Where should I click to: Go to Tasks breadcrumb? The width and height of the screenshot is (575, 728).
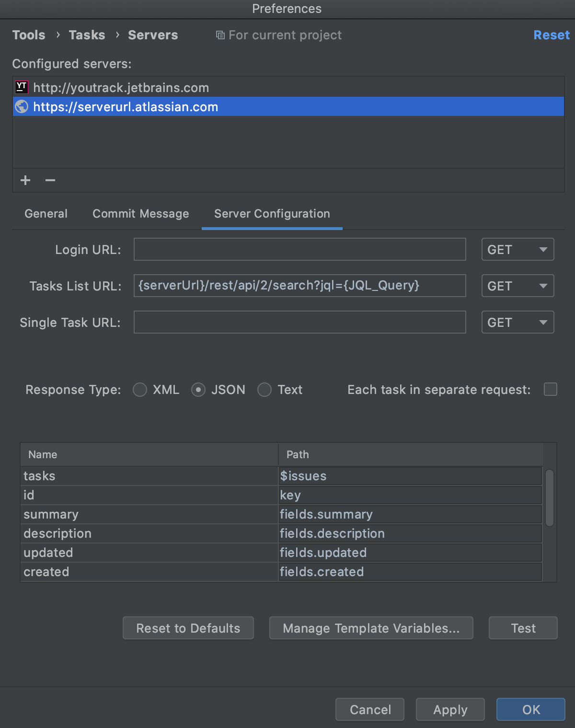87,35
